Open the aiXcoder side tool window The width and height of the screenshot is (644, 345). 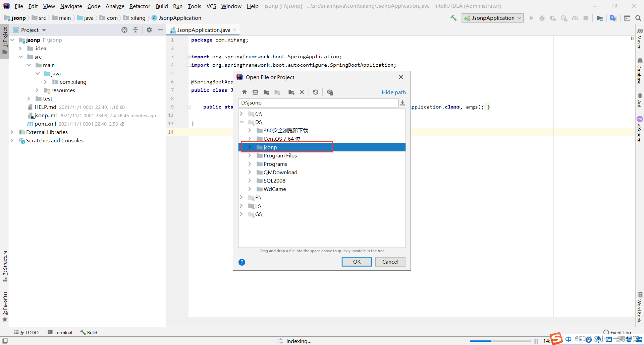[x=640, y=129]
